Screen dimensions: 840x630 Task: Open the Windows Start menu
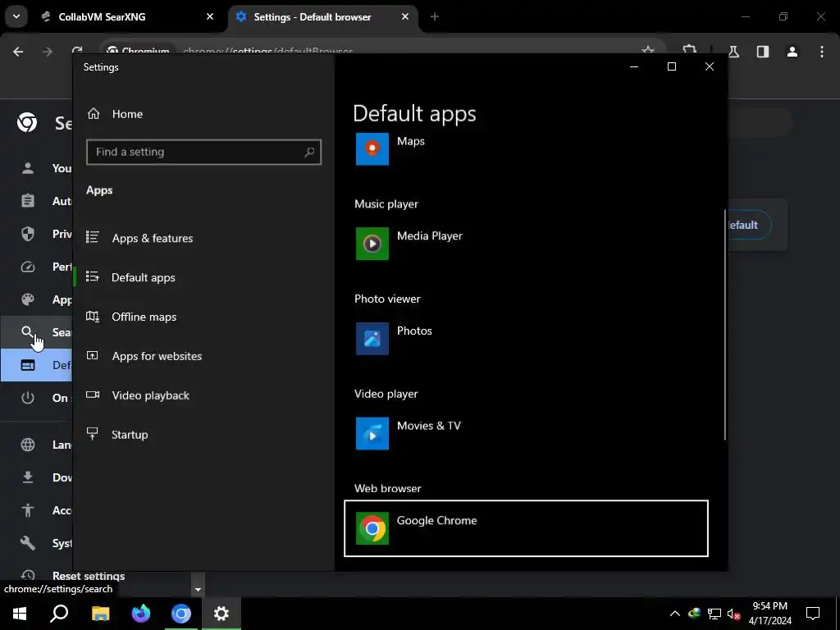20,614
